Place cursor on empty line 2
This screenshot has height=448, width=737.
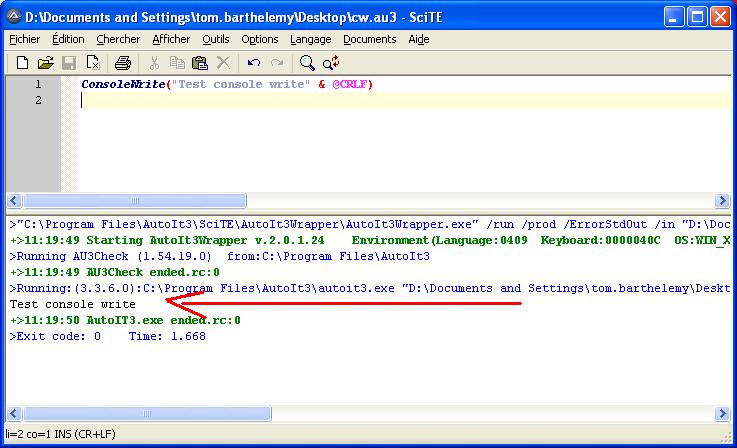click(404, 100)
